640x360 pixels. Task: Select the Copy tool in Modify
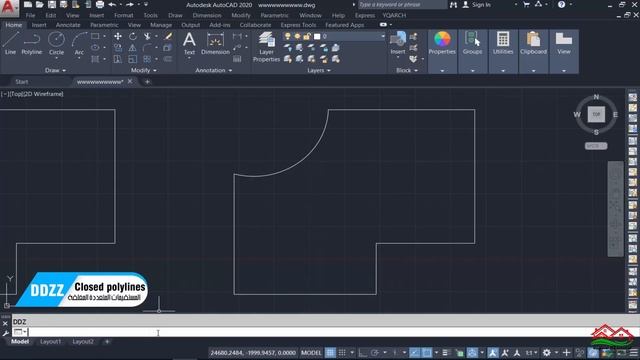pos(118,48)
